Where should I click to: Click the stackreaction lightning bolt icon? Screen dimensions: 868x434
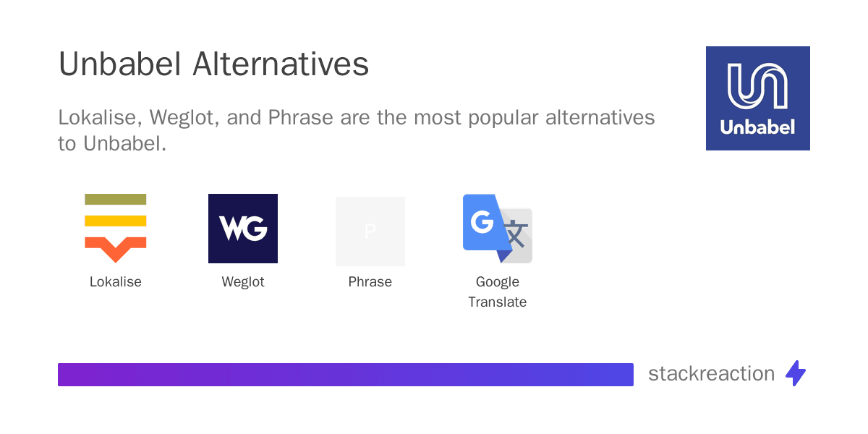tap(796, 373)
